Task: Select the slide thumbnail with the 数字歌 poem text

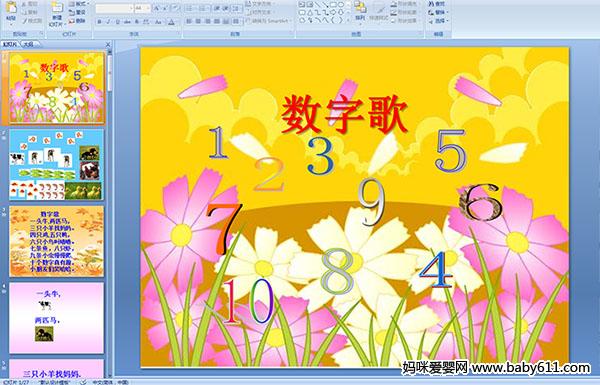Action: click(56, 241)
